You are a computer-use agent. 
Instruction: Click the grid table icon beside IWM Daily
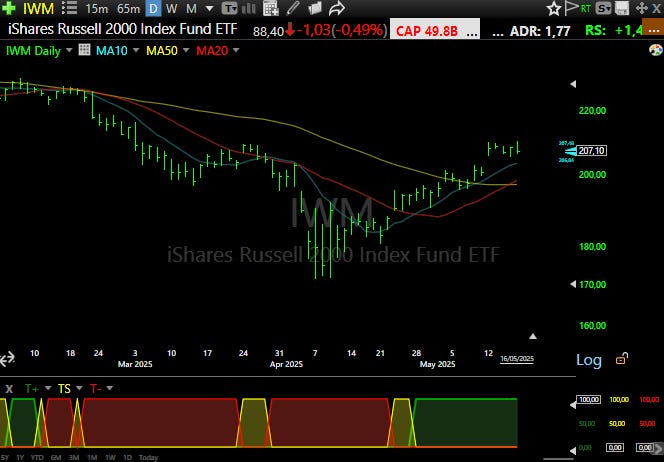84,50
